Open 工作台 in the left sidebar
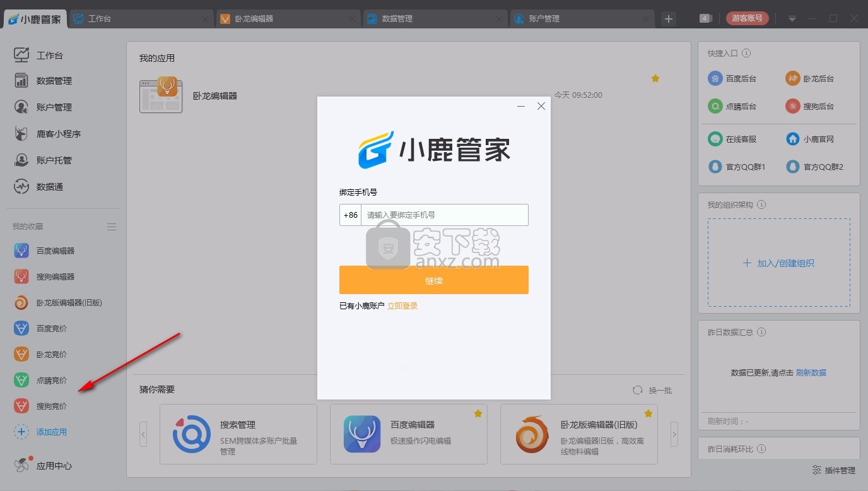Viewport: 868px width, 491px height. 39,55
